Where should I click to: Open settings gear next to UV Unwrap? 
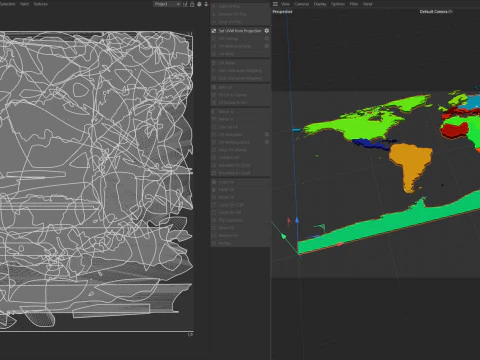(267, 38)
